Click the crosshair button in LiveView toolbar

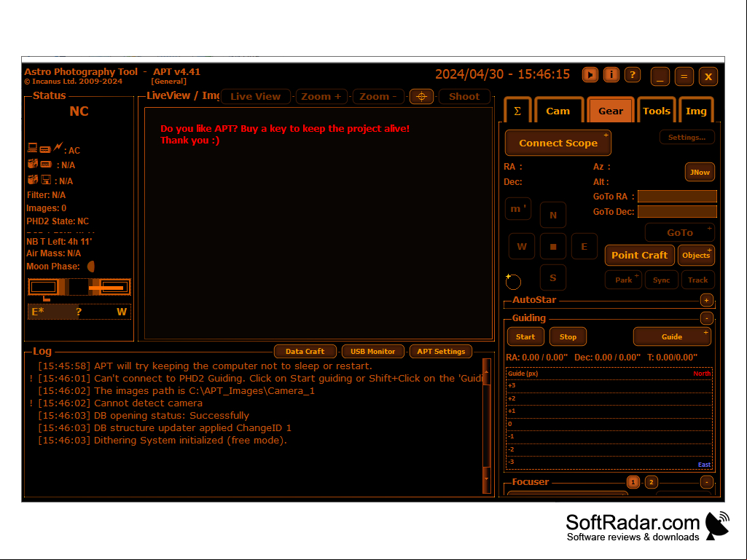[421, 97]
